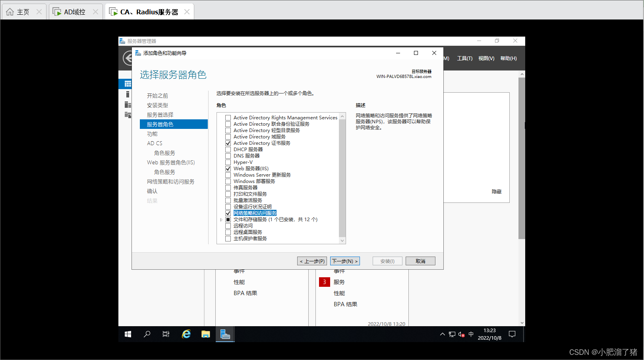The height and width of the screenshot is (360, 644).
Task: Open the Windows Start menu
Action: [128, 334]
